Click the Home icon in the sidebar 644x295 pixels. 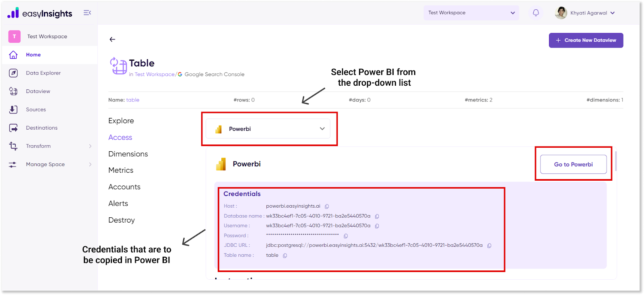coord(13,55)
